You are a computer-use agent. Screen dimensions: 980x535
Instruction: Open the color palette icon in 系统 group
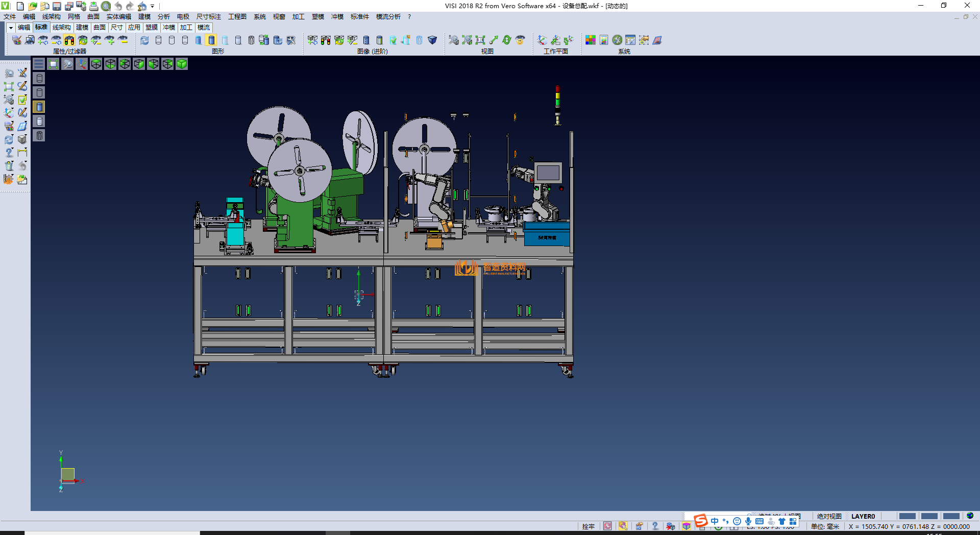[591, 40]
